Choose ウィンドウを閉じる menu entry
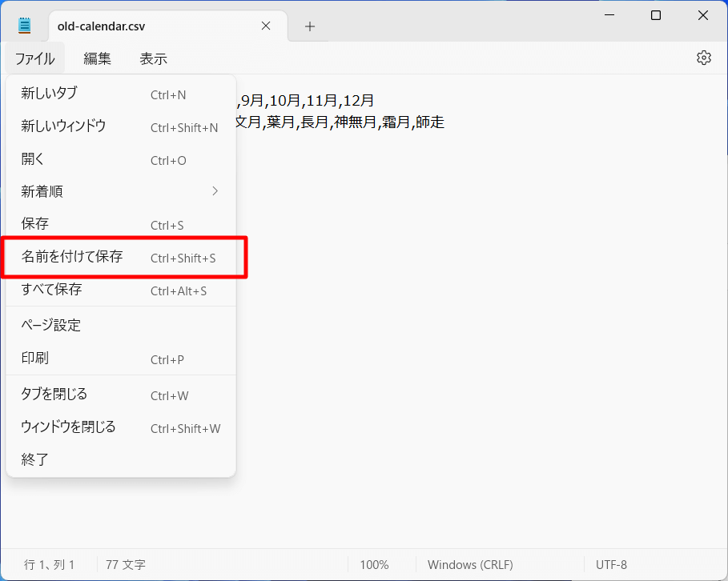The image size is (728, 581). click(120, 427)
